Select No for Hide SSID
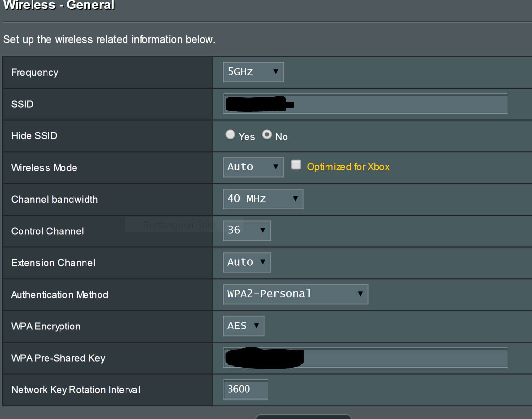Viewport: 532px width, 419px height. click(x=267, y=134)
